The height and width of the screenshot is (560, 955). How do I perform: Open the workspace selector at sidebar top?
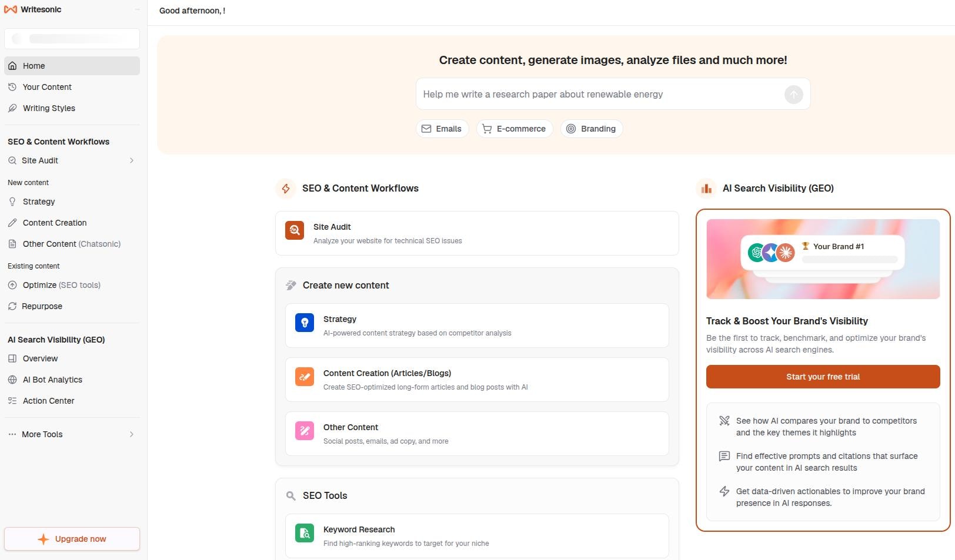72,39
